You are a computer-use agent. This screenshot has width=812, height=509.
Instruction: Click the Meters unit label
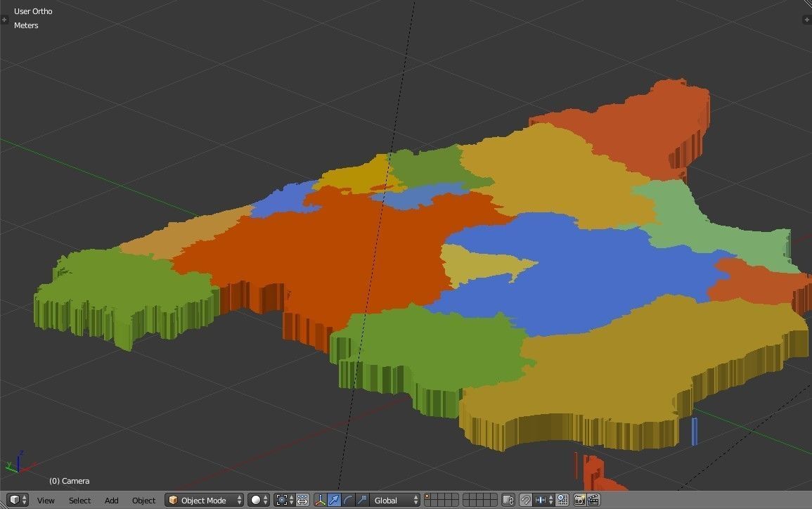(26, 25)
